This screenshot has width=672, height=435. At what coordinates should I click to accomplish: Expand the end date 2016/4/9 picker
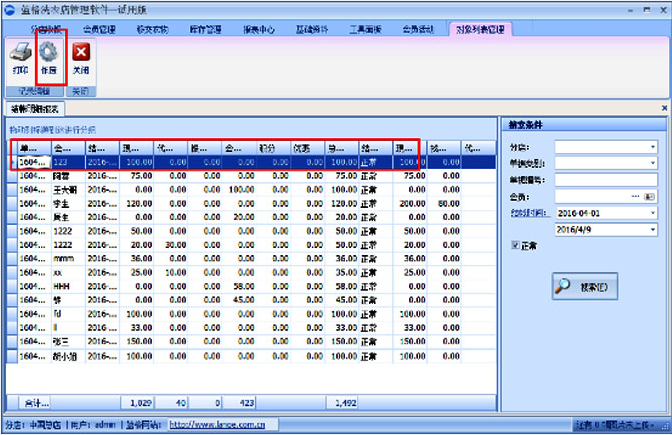pos(652,229)
